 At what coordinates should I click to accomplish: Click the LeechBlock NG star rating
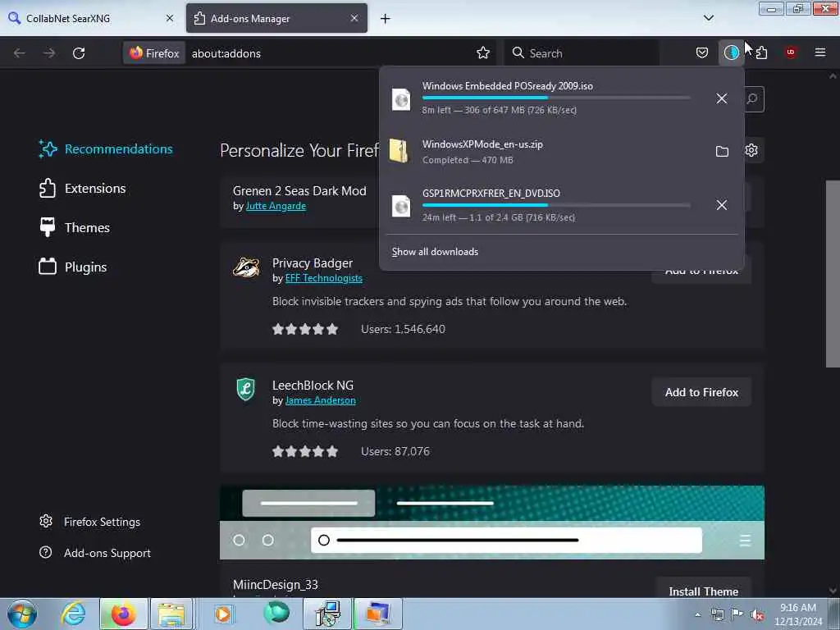click(x=305, y=451)
